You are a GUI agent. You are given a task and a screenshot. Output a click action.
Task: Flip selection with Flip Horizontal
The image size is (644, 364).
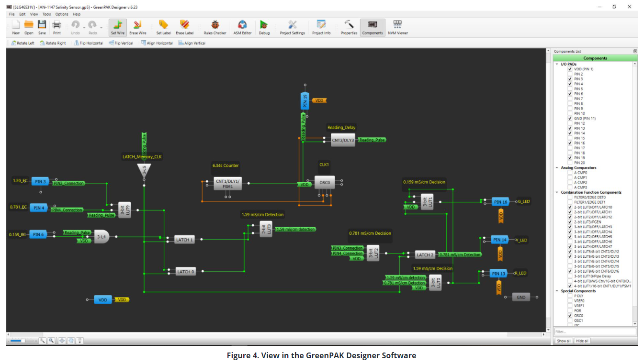click(x=88, y=43)
